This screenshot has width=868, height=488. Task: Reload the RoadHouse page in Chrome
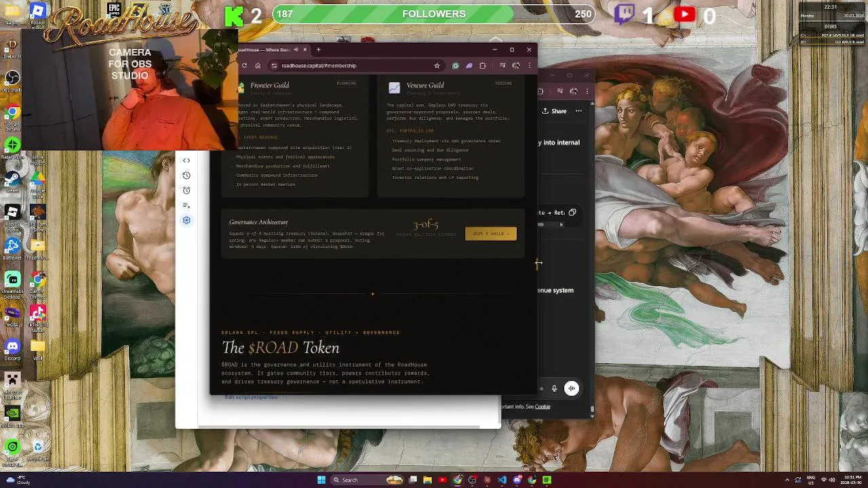(244, 66)
